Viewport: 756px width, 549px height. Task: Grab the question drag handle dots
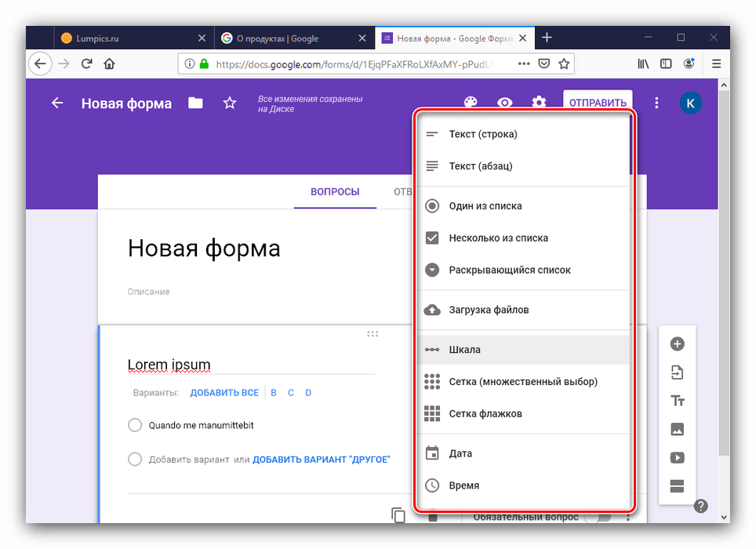click(373, 333)
